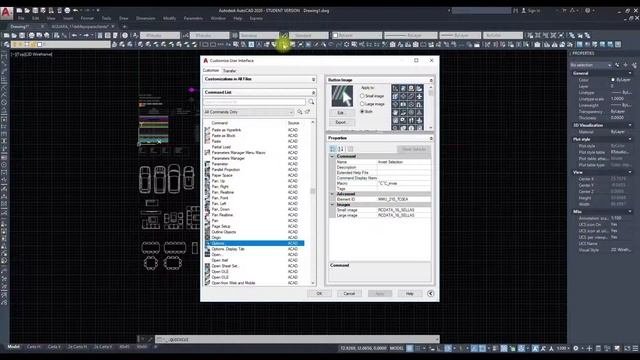Click the PICKADD toggle icon in Properties palette
Image resolution: width=640 pixels, height=360 pixels.
coord(617,65)
